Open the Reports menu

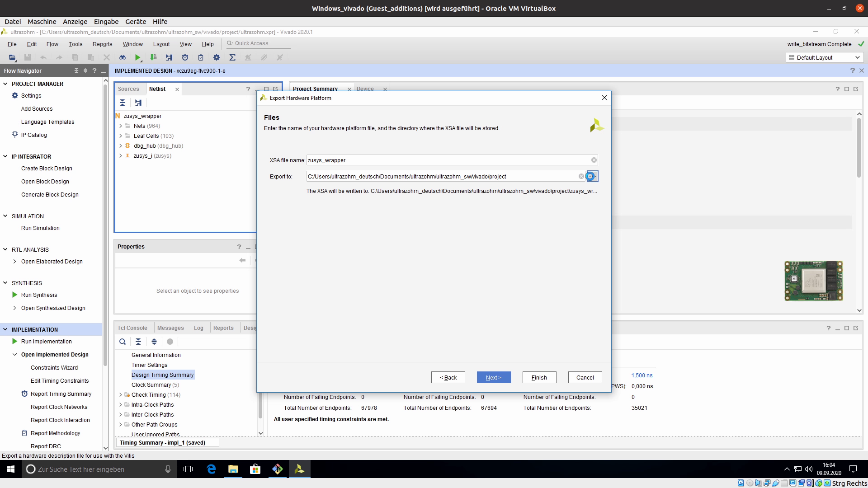(102, 44)
